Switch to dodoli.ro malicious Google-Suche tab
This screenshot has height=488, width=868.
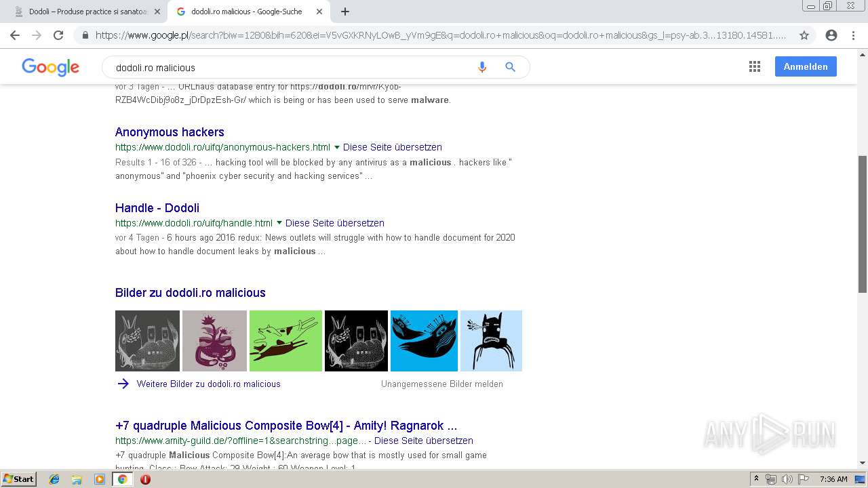pos(248,12)
